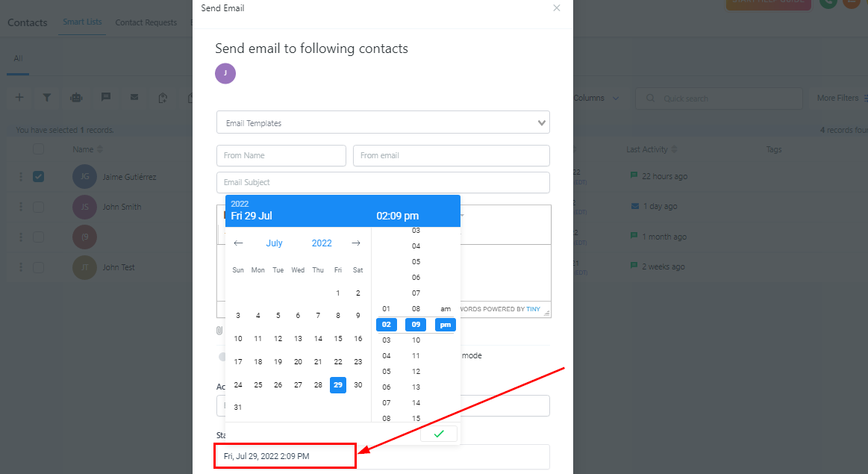
Task: Click the robot automation icon
Action: click(x=76, y=98)
